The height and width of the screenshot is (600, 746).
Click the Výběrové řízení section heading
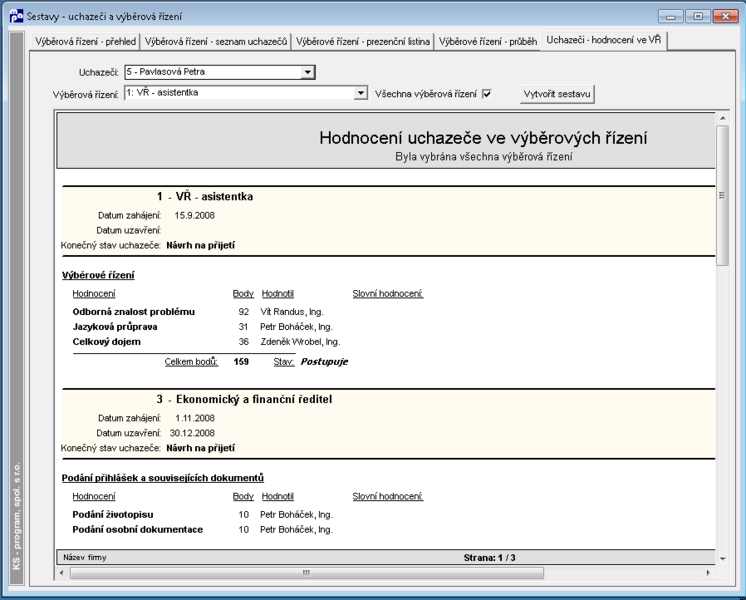(98, 275)
